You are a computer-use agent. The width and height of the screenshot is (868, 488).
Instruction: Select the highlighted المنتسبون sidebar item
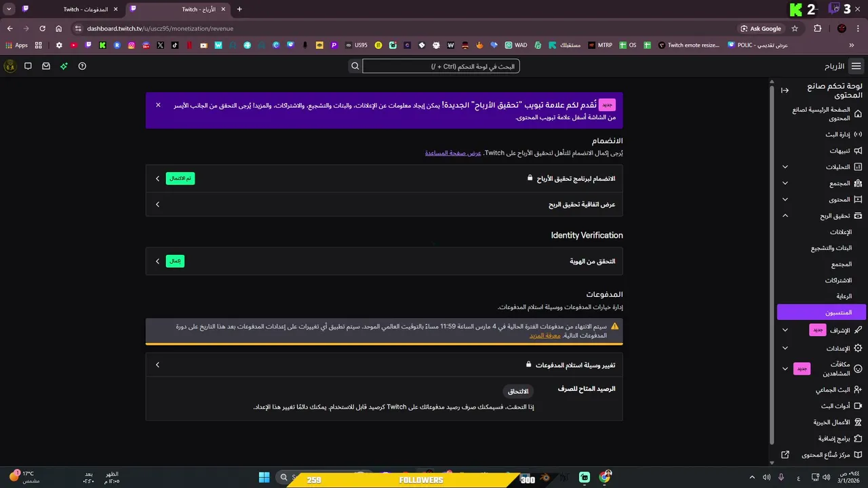823,312
